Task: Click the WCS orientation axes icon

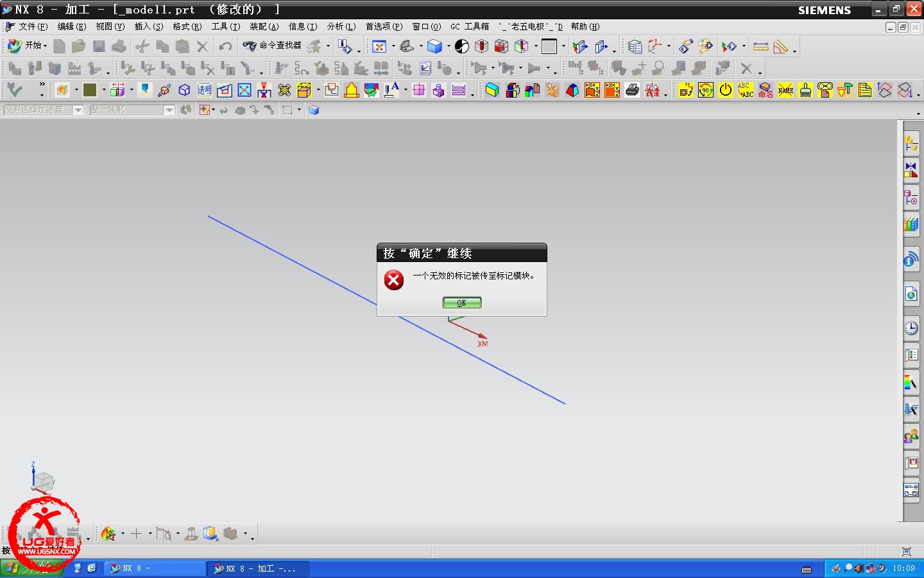Action: click(655, 46)
